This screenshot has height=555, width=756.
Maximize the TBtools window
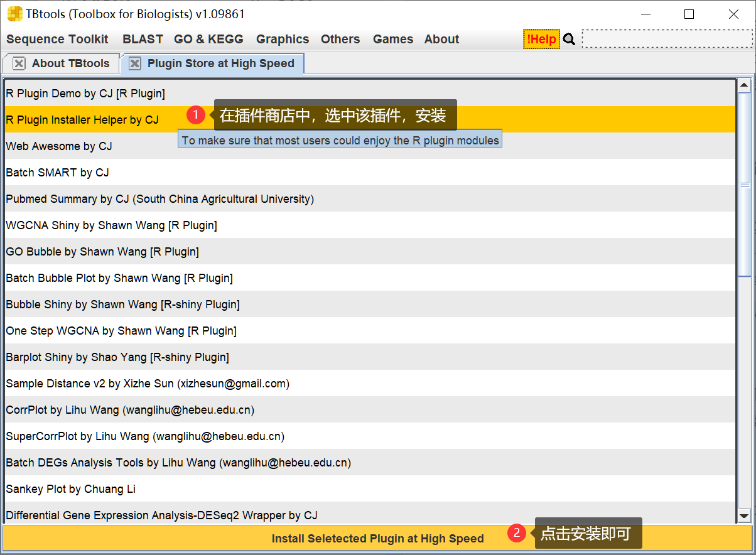pyautogui.click(x=689, y=14)
